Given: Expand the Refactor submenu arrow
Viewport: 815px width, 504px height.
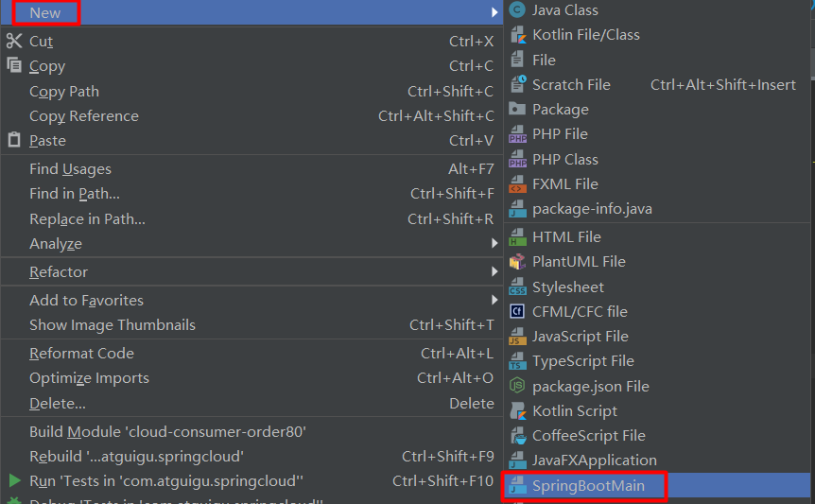Looking at the screenshot, I should (494, 272).
